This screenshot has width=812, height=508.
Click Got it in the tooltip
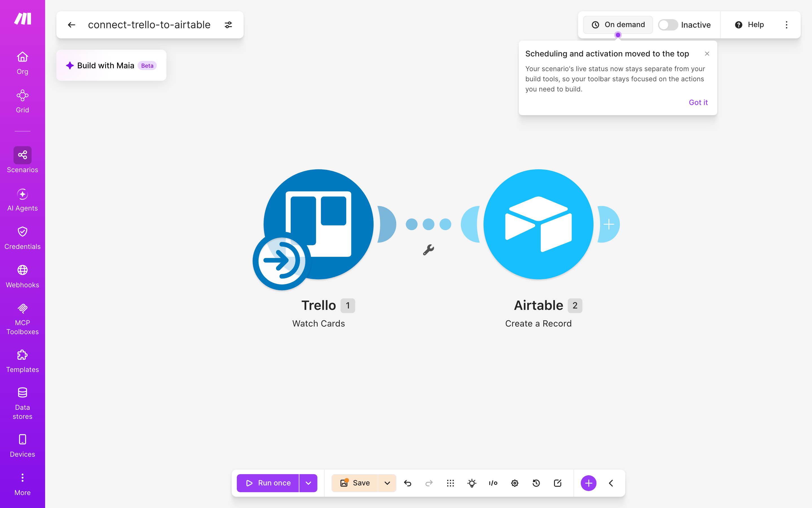point(698,102)
